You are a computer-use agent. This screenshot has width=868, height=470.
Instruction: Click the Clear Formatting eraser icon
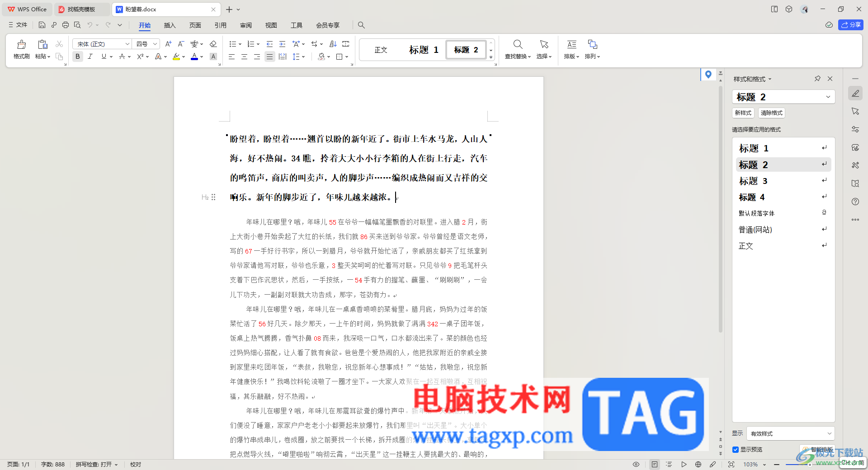coord(213,44)
